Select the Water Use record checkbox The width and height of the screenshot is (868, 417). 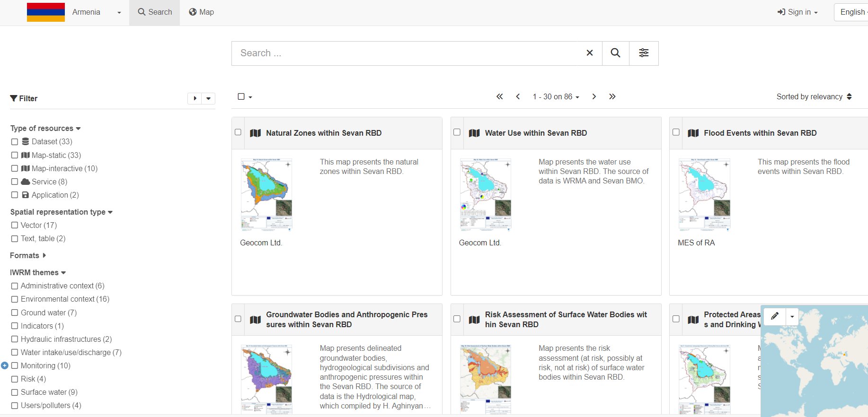pyautogui.click(x=457, y=132)
